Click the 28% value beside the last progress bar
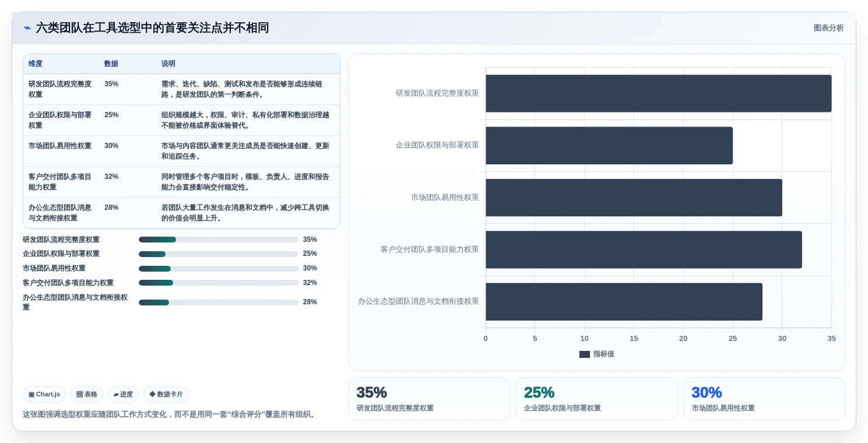The height and width of the screenshot is (443, 868). (x=310, y=302)
